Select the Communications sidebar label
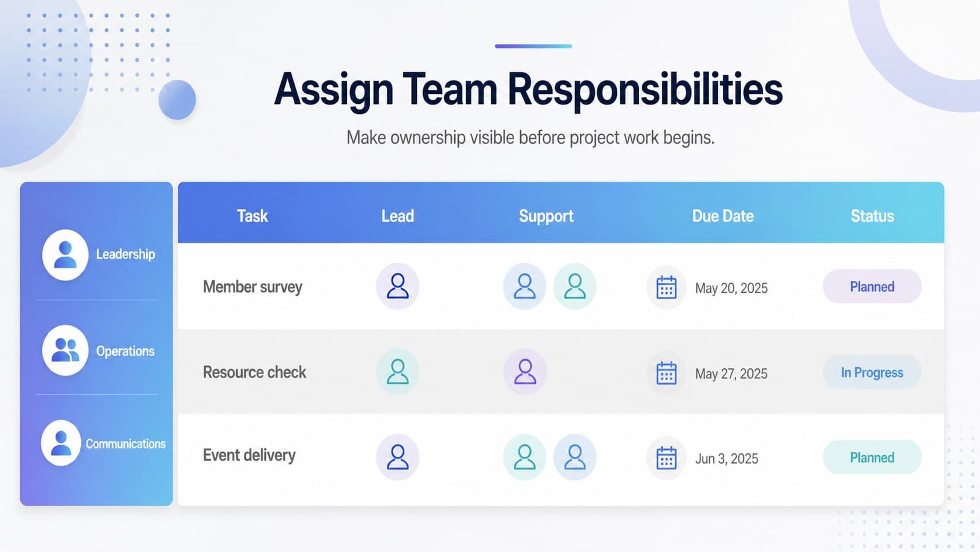Screen dimensions: 980x552 pyautogui.click(x=125, y=443)
